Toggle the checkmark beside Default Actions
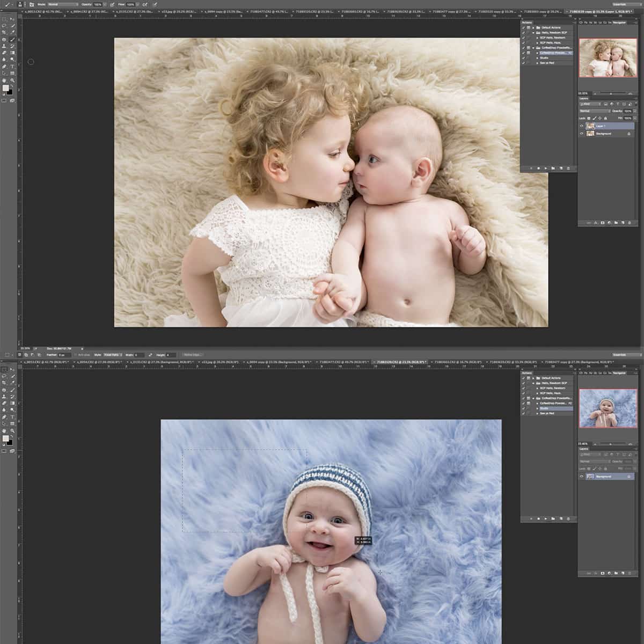Viewport: 644px width, 644px height. pos(524,27)
